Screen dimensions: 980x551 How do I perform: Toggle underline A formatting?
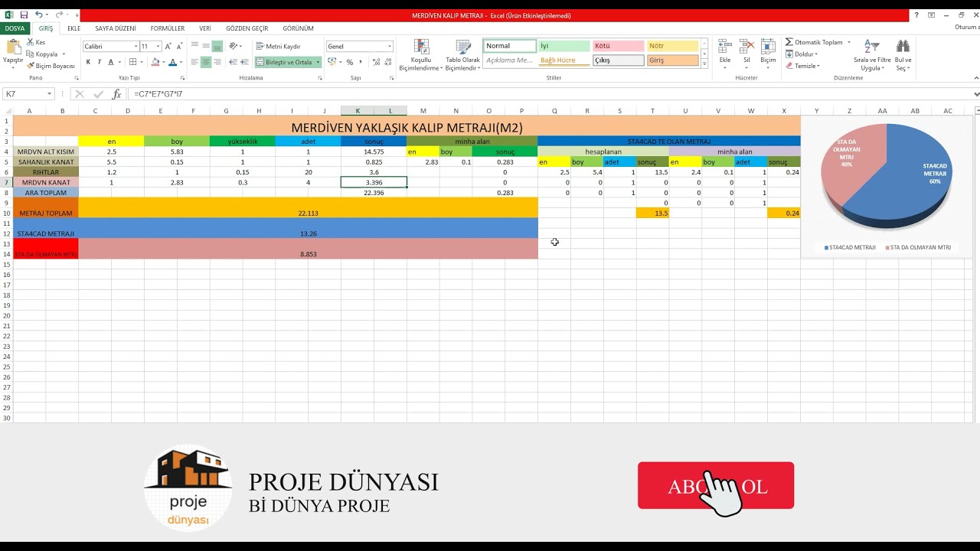tap(111, 62)
